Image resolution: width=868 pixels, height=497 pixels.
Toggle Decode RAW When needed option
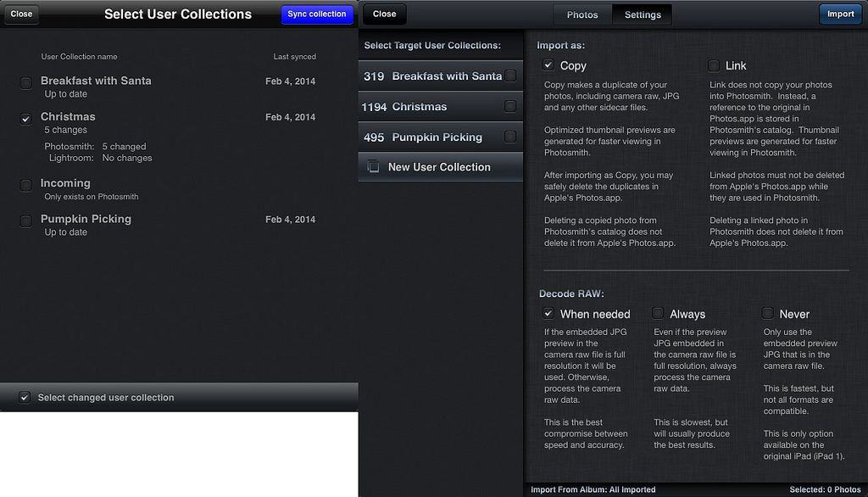[548, 313]
